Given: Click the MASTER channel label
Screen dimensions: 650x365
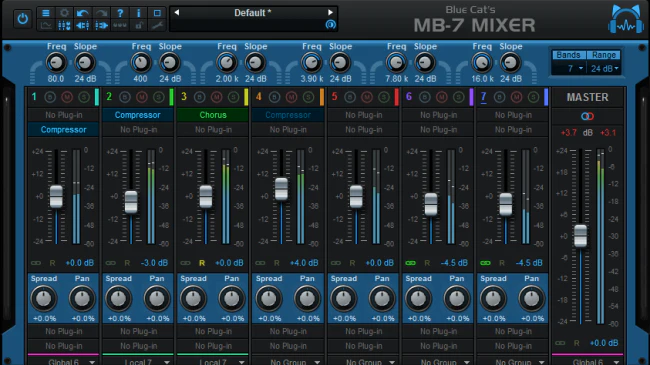Looking at the screenshot, I should click(x=587, y=97).
